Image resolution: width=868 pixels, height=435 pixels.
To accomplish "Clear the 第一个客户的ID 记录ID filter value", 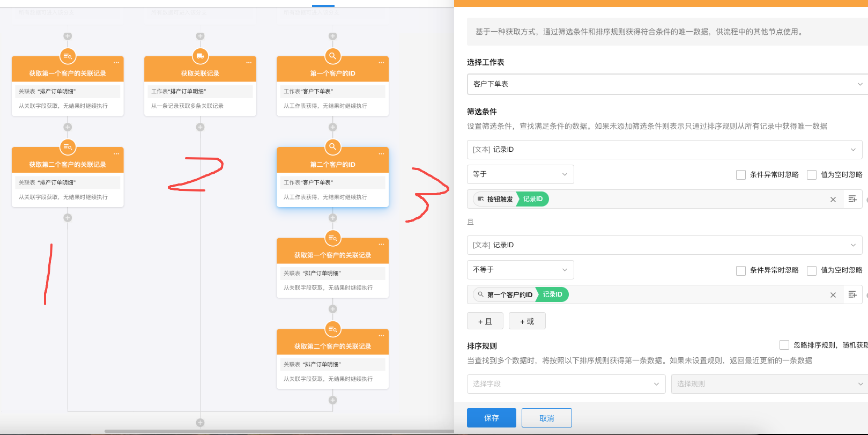I will click(833, 295).
